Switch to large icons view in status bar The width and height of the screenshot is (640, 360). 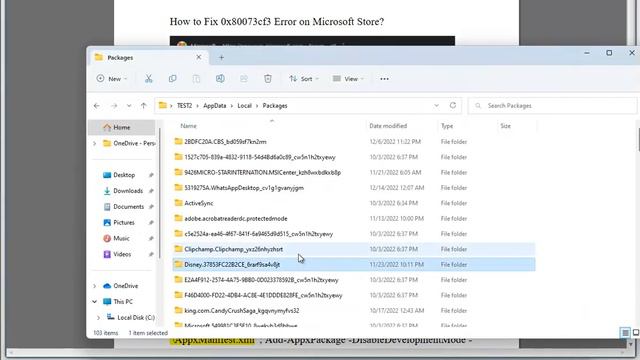tap(636, 333)
